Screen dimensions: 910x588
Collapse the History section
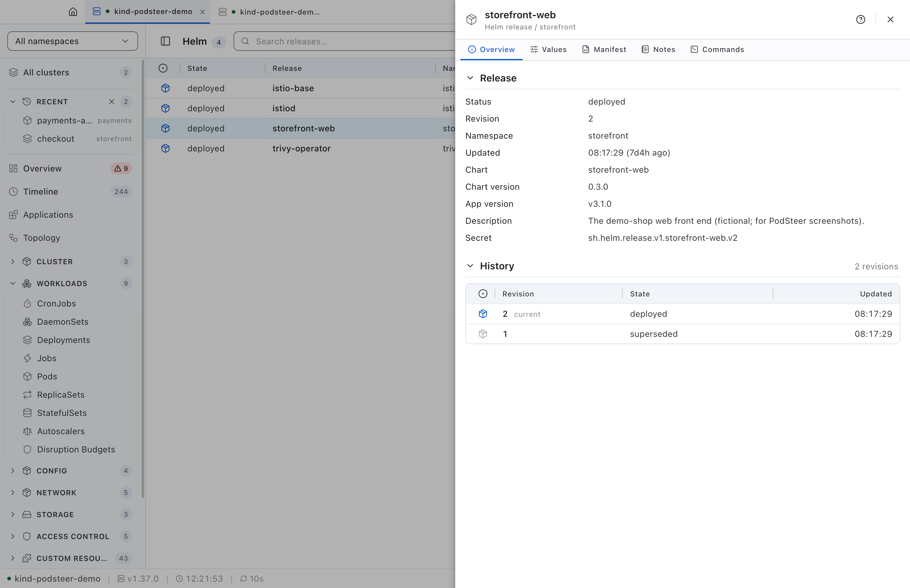[x=471, y=266]
